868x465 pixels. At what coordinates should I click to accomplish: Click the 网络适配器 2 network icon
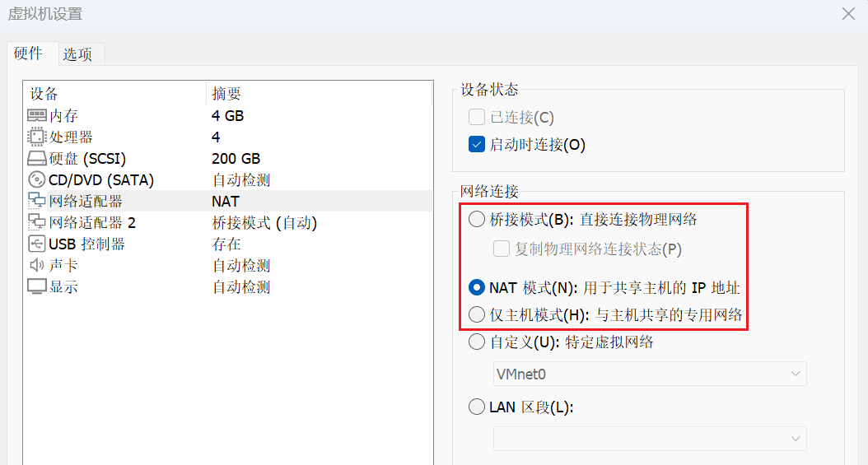click(37, 223)
